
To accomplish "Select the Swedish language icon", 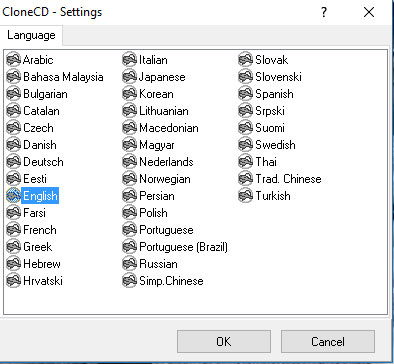I will click(245, 145).
